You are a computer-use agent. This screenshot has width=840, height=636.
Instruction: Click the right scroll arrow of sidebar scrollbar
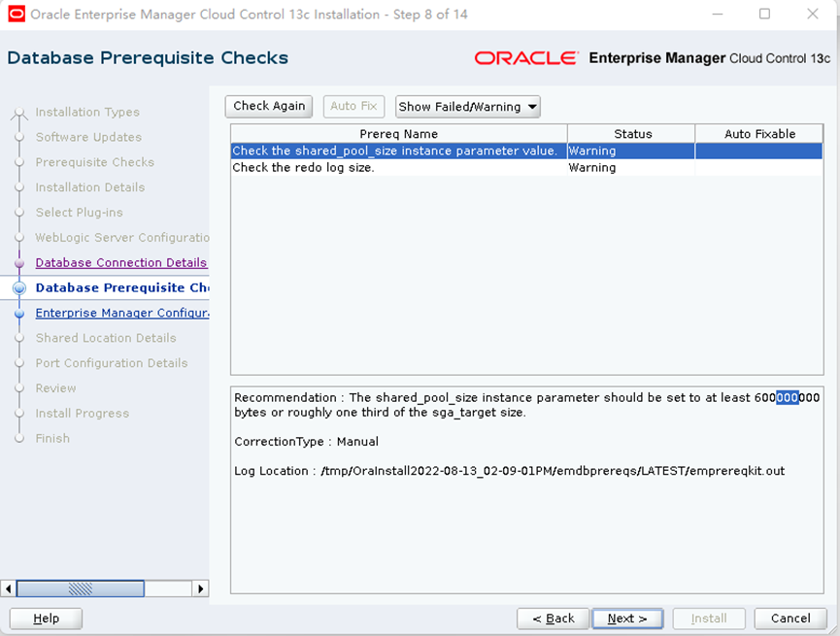[201, 588]
